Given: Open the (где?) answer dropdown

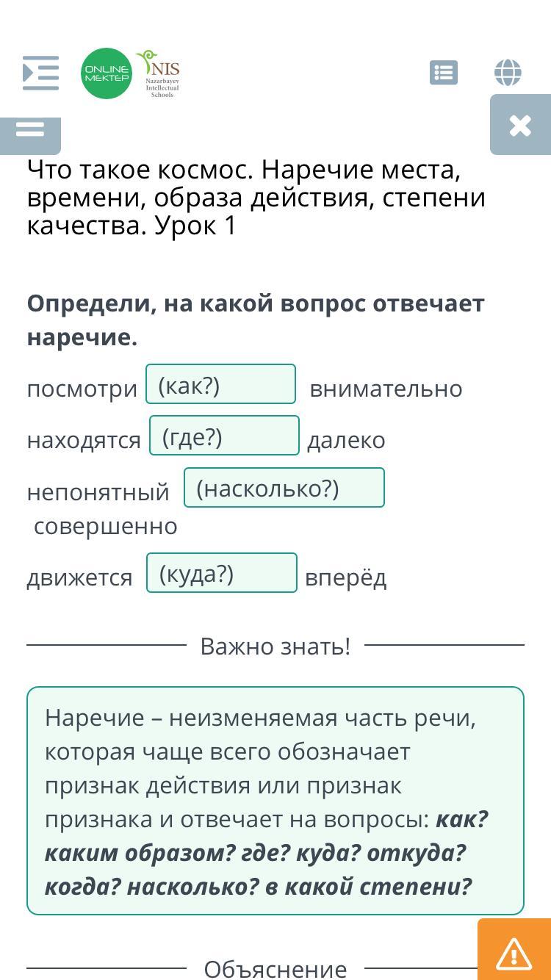Looking at the screenshot, I should tap(224, 436).
